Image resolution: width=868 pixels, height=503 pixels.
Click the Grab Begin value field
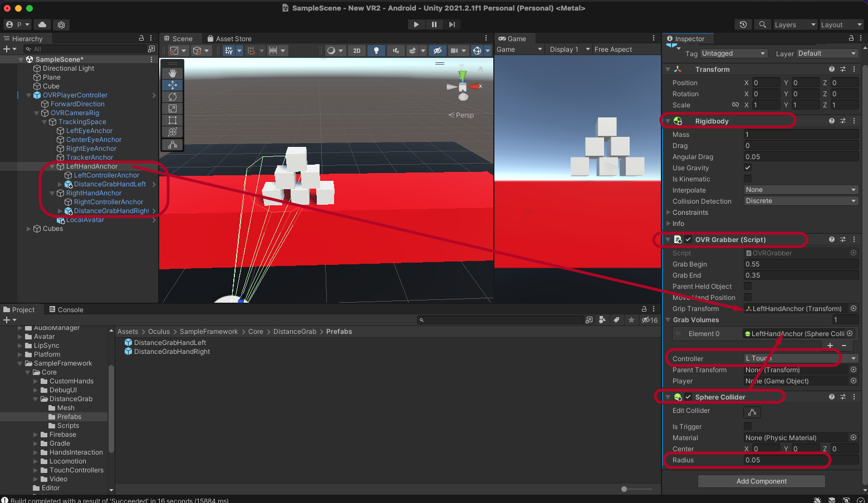click(801, 264)
